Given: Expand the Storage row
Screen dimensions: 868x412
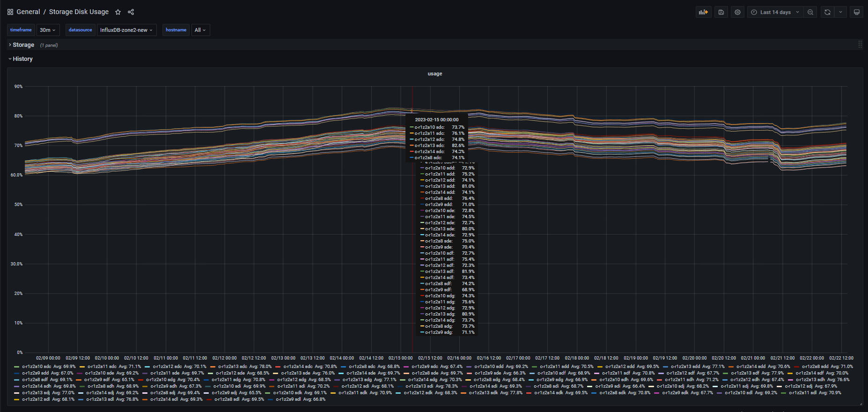Looking at the screenshot, I should pos(23,45).
